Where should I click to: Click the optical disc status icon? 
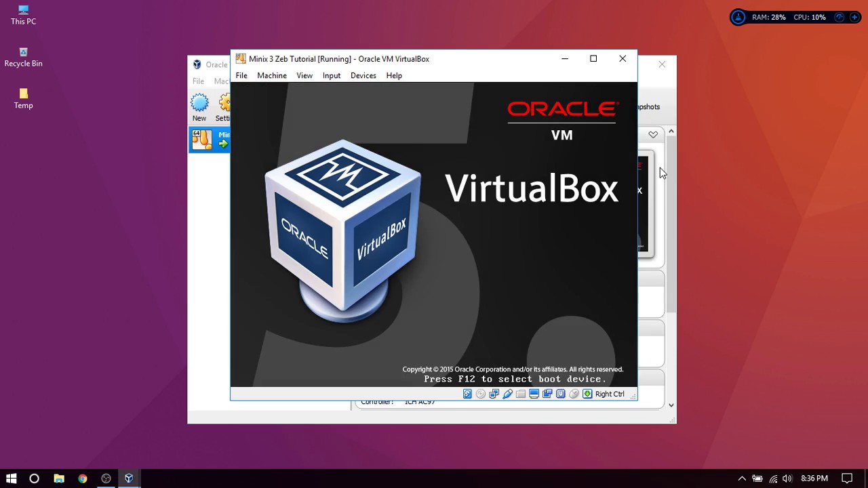pyautogui.click(x=481, y=394)
